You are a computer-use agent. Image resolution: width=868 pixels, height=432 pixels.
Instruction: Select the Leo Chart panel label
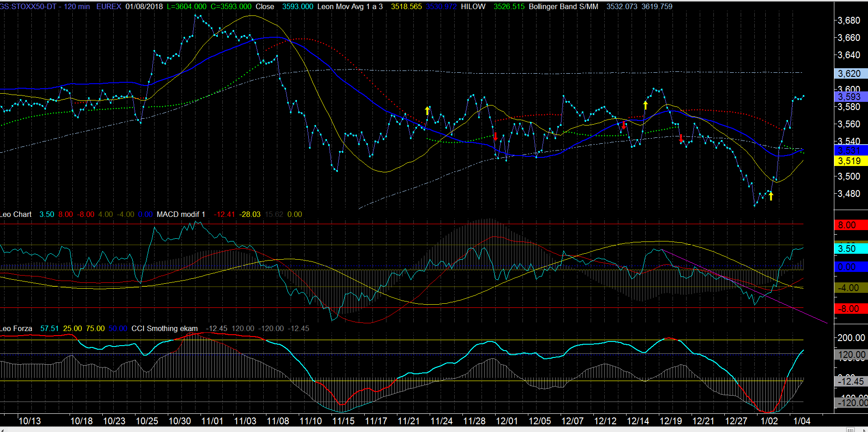click(x=16, y=214)
